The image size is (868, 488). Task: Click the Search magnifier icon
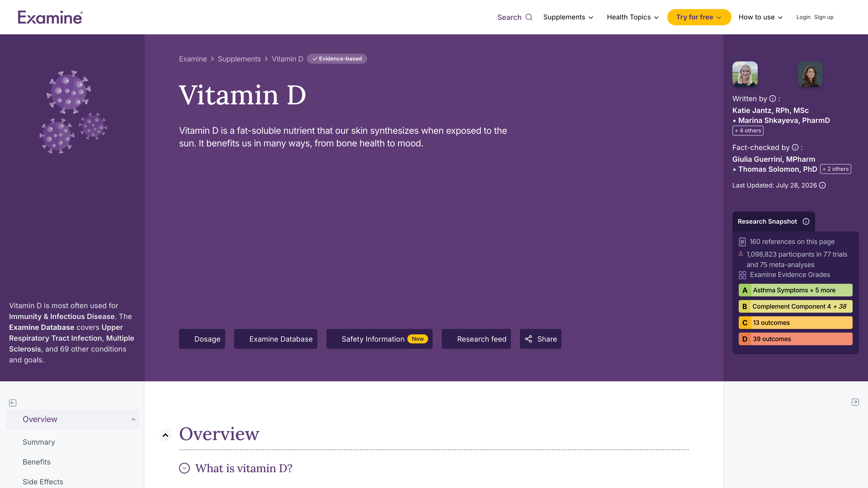click(x=529, y=17)
